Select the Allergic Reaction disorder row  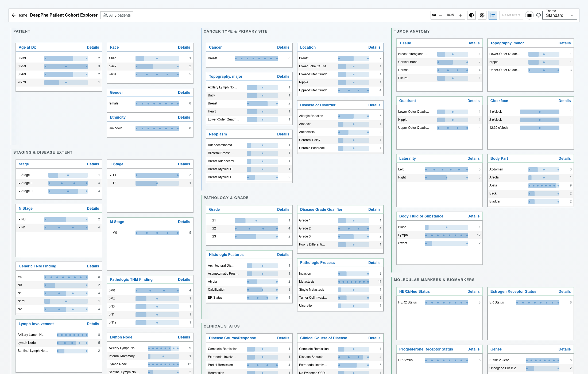click(340, 116)
